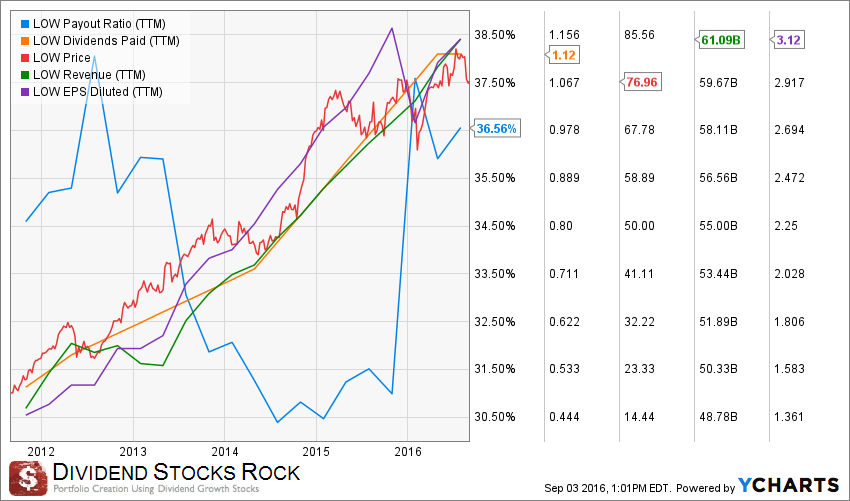Click the green LOW Revenue legend square
This screenshot has height=501, width=850.
24,75
